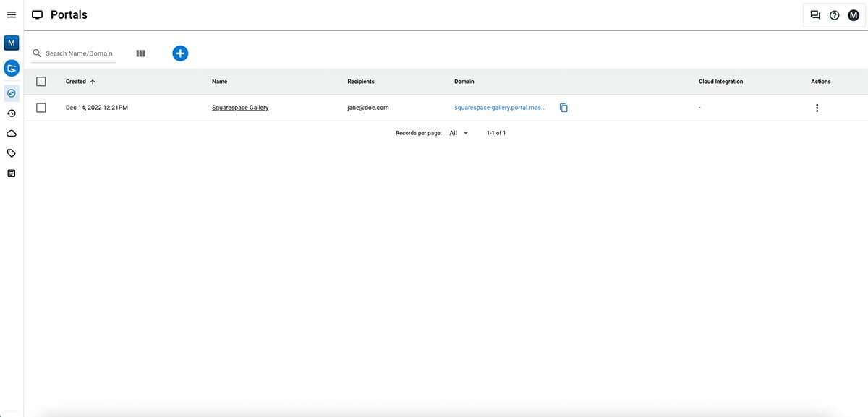The width and height of the screenshot is (868, 417).
Task: Open the help question mark icon
Action: [x=835, y=15]
